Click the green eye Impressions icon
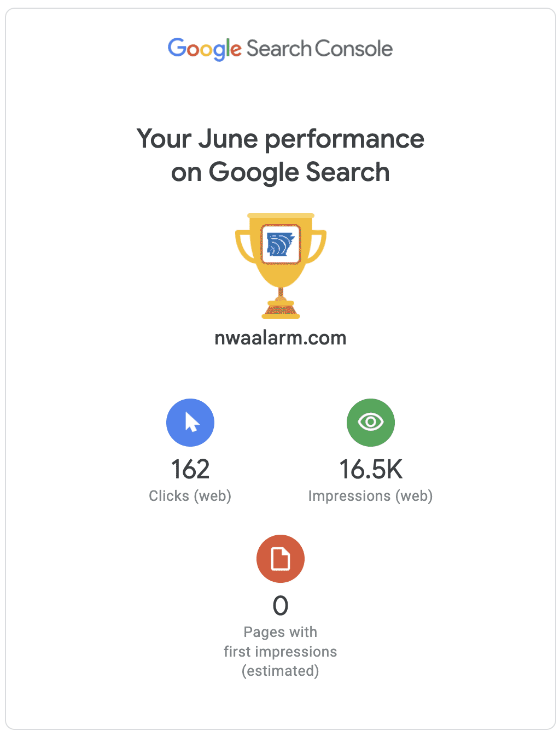 (371, 423)
